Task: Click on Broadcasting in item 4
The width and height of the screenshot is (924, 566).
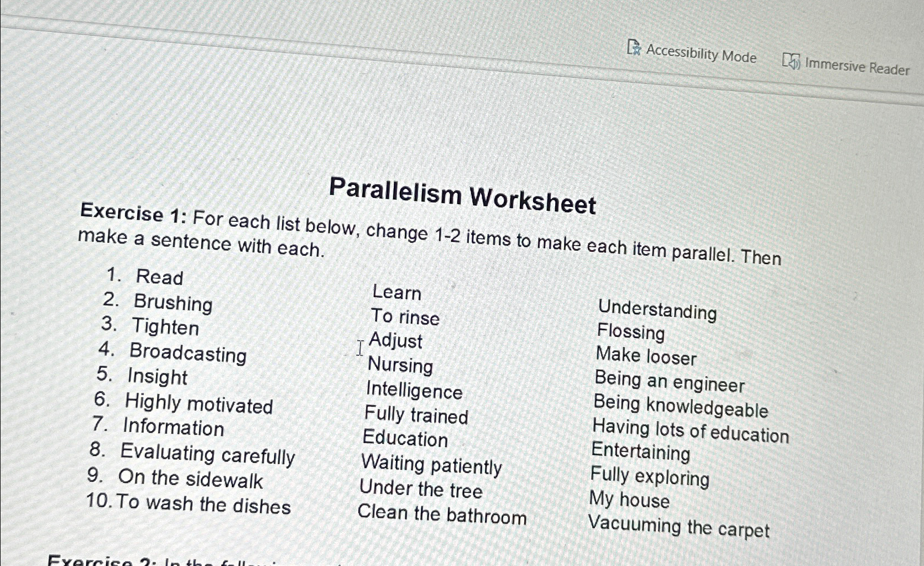Action: pos(187,353)
